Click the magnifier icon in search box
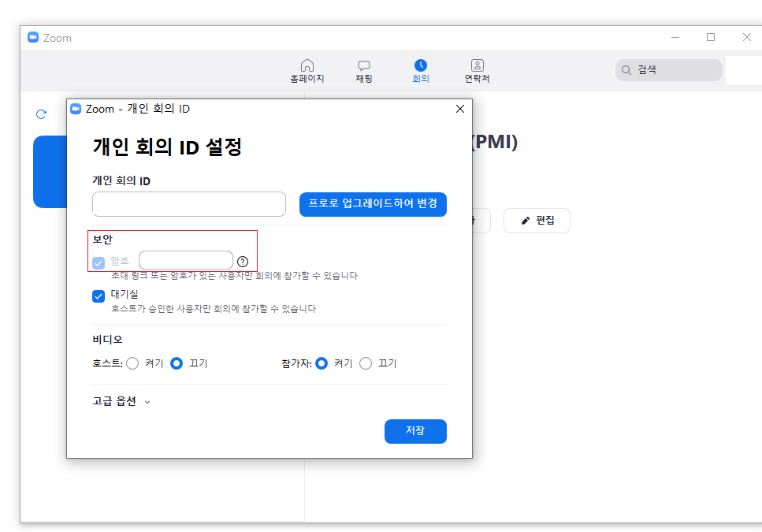 tap(626, 70)
